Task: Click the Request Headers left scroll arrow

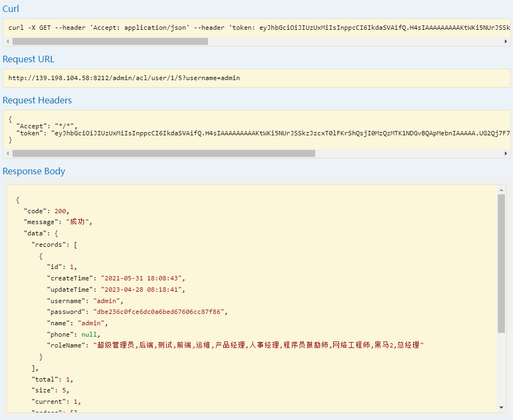Action: point(8,153)
